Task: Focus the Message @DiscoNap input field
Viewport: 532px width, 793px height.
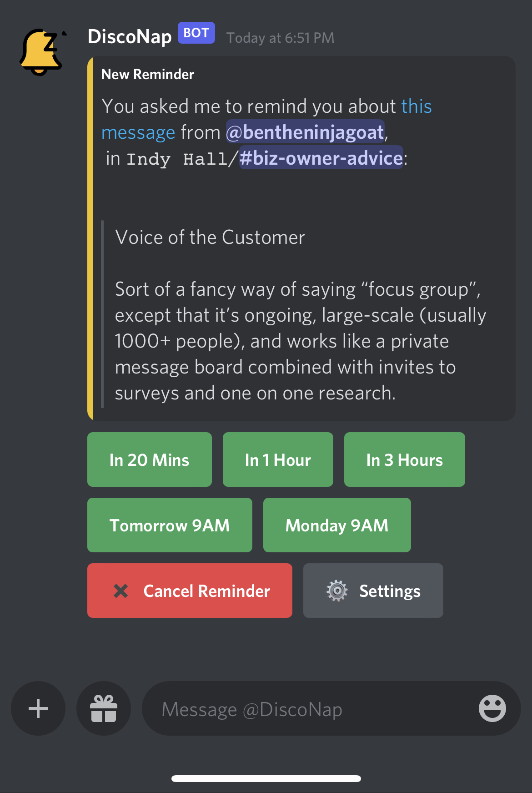Action: [x=309, y=709]
